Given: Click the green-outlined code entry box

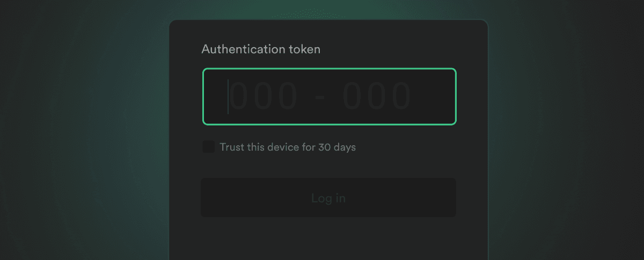Looking at the screenshot, I should 329,96.
